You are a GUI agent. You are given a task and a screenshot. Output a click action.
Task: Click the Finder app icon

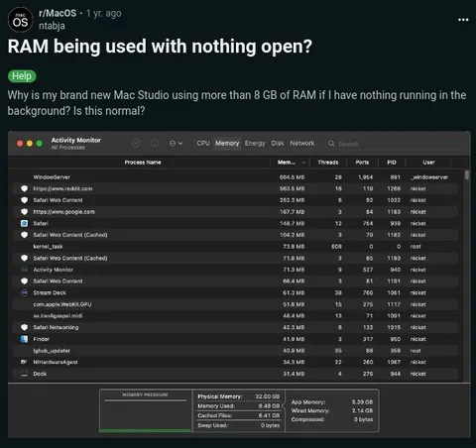pos(24,339)
